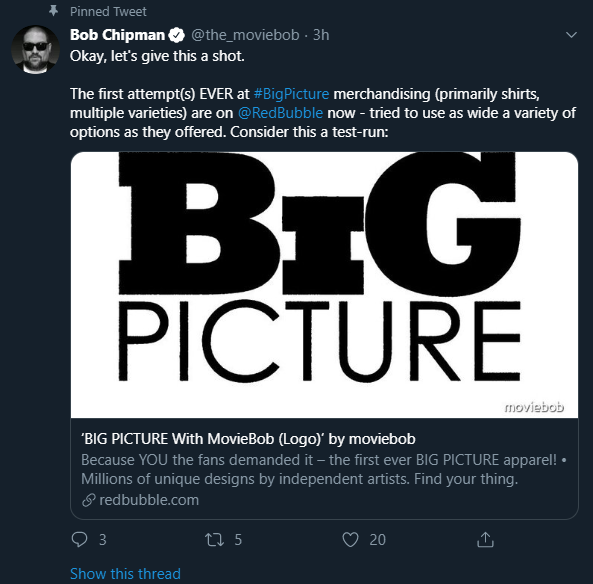The width and height of the screenshot is (593, 584).
Task: Click the verified badge beside Bob Chipman
Action: pos(176,35)
